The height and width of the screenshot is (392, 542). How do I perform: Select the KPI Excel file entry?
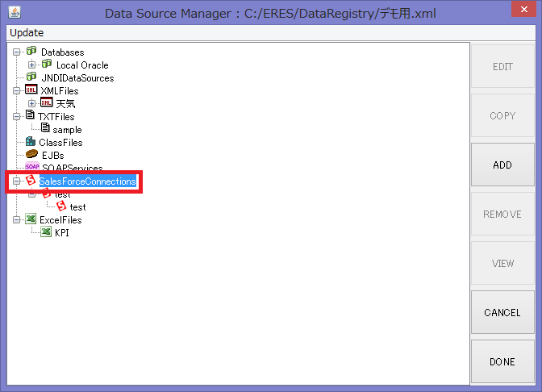tap(62, 233)
